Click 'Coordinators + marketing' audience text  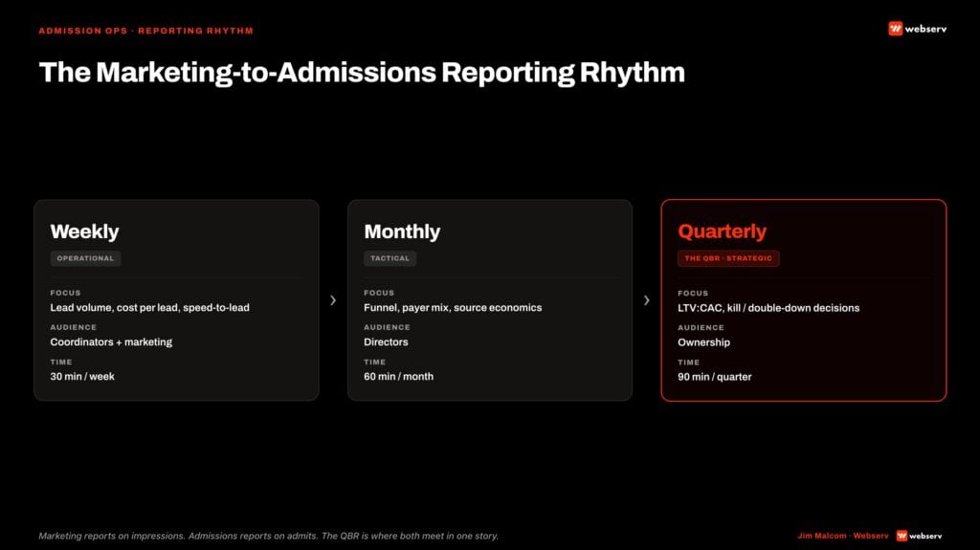111,341
